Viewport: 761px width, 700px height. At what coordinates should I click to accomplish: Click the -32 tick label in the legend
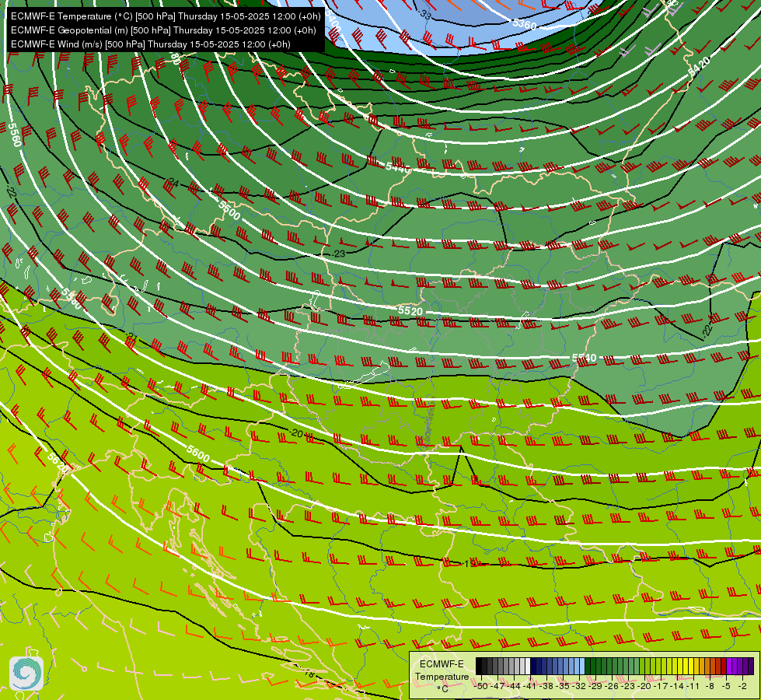[579, 686]
